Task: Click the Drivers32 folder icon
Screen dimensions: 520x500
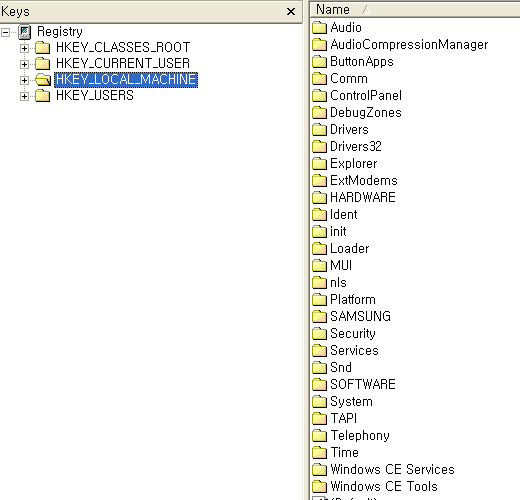Action: (319, 146)
